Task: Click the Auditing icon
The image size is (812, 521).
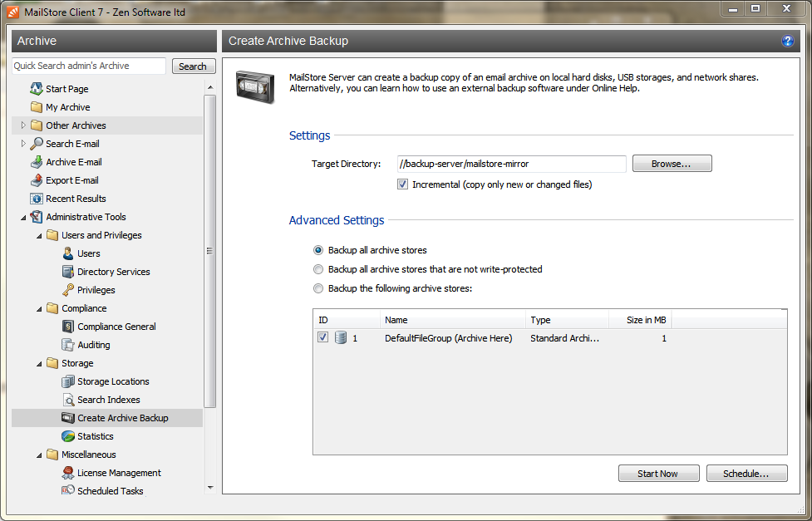Action: pos(68,345)
